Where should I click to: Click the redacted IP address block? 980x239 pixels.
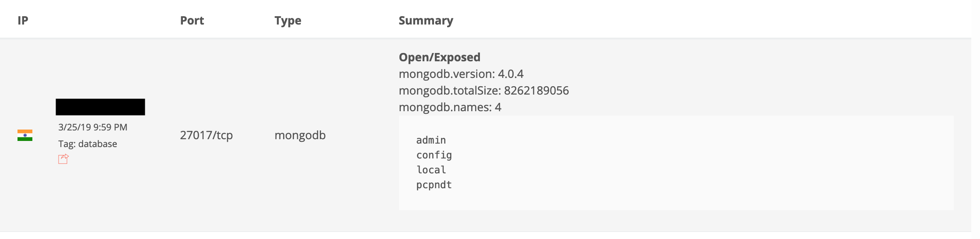pos(100,107)
